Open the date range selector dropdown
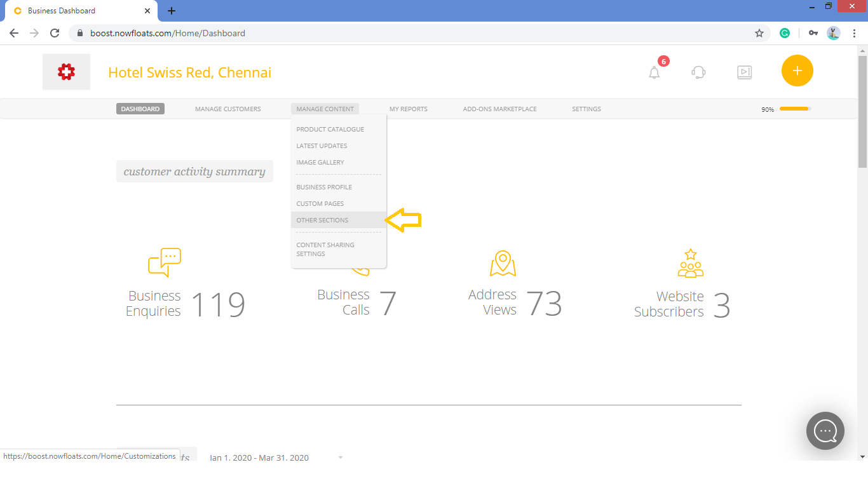Viewport: 868px width, 488px height. 341,457
